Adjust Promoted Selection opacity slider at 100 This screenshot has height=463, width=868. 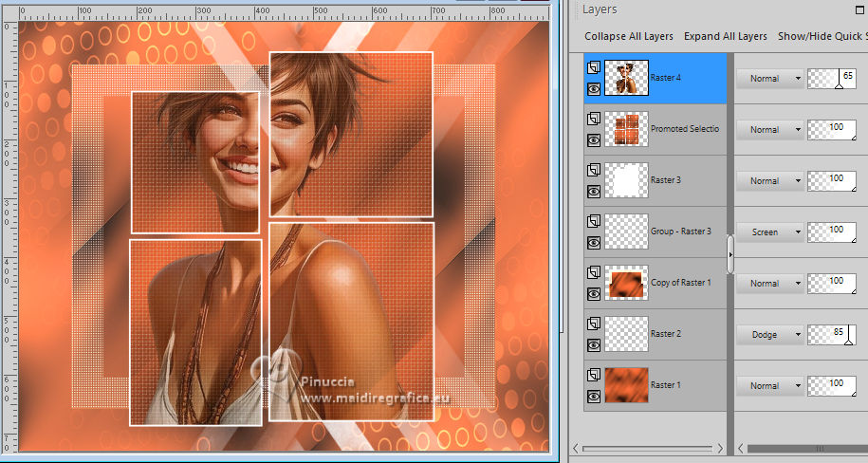tap(832, 130)
